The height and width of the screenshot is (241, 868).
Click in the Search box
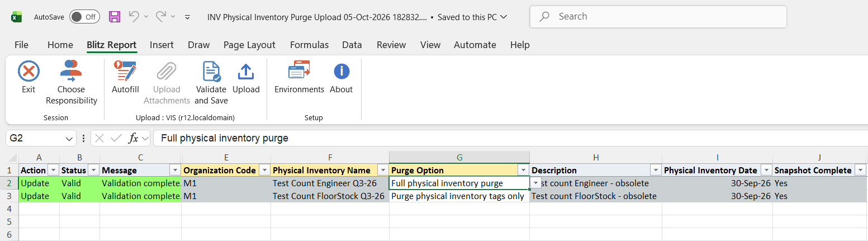(x=658, y=17)
